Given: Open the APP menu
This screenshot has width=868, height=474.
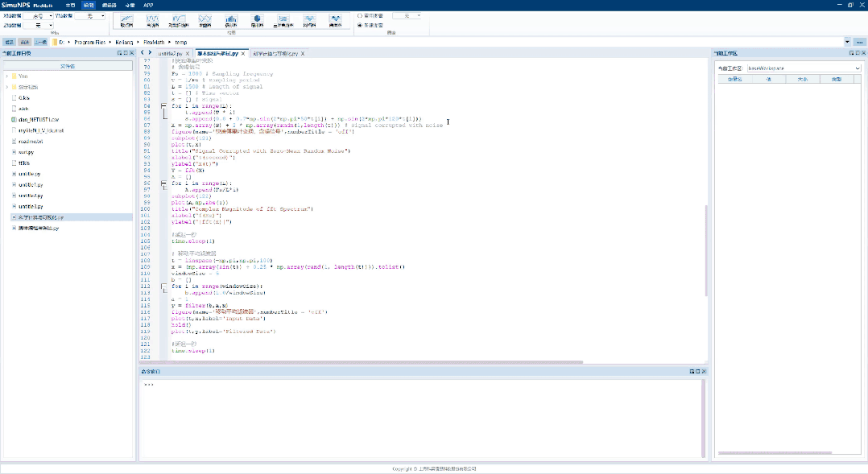Looking at the screenshot, I should point(148,5).
